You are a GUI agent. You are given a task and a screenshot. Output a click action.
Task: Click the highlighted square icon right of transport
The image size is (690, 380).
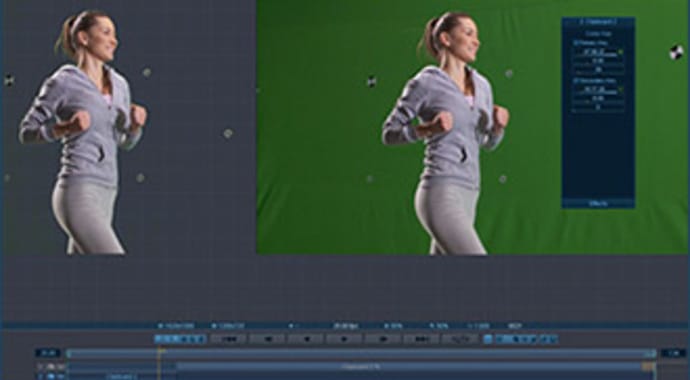pyautogui.click(x=488, y=339)
